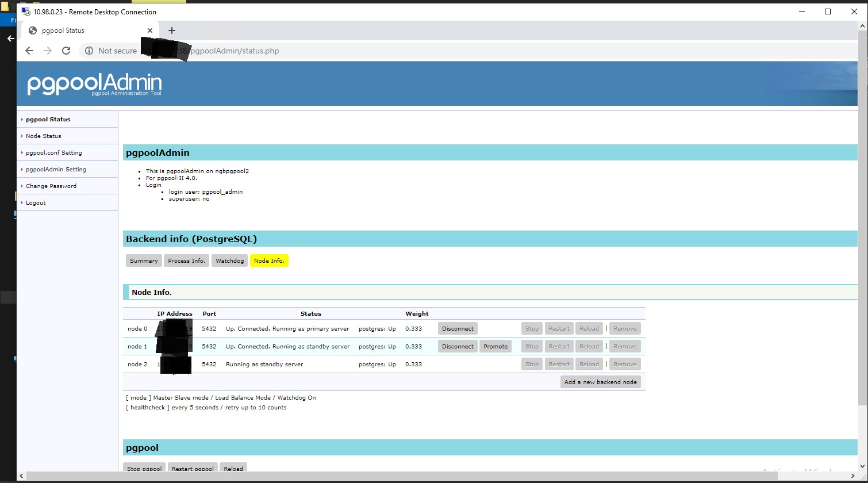Screen dimensions: 868x483
Task: Select the highlighted Node Info. tab
Action: (x=269, y=260)
